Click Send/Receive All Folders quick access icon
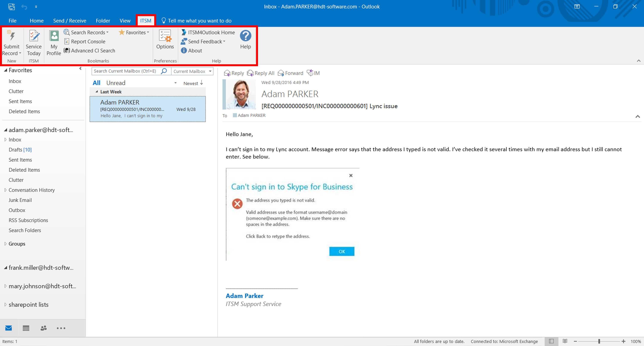Image resolution: width=644 pixels, height=346 pixels. 12,7
